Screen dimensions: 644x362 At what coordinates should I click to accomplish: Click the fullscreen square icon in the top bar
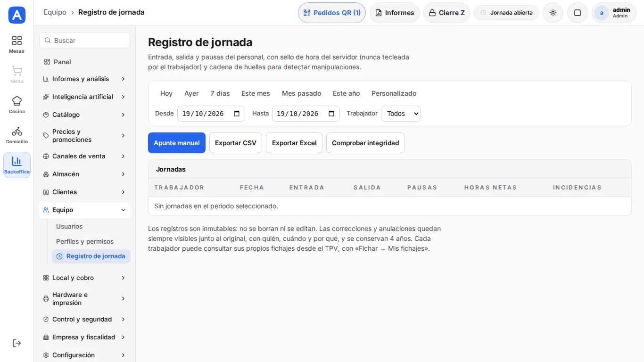click(x=578, y=13)
